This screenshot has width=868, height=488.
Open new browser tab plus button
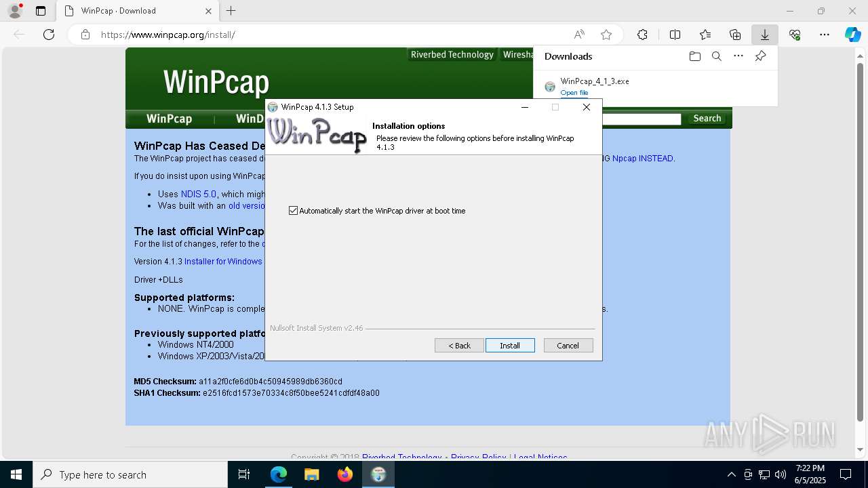tap(231, 11)
